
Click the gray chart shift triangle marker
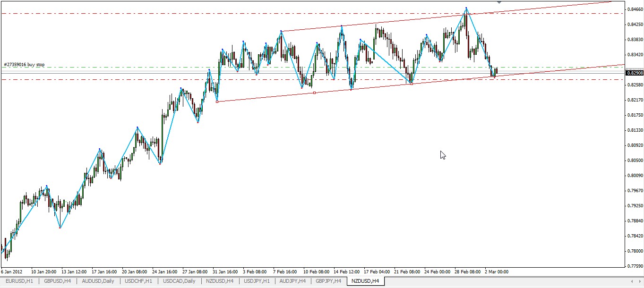[x=499, y=2]
